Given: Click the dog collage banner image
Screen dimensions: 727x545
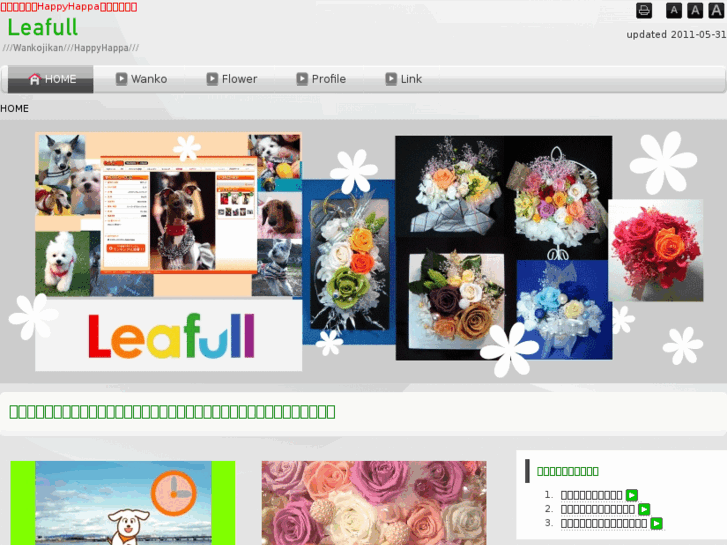Looking at the screenshot, I should [169, 214].
